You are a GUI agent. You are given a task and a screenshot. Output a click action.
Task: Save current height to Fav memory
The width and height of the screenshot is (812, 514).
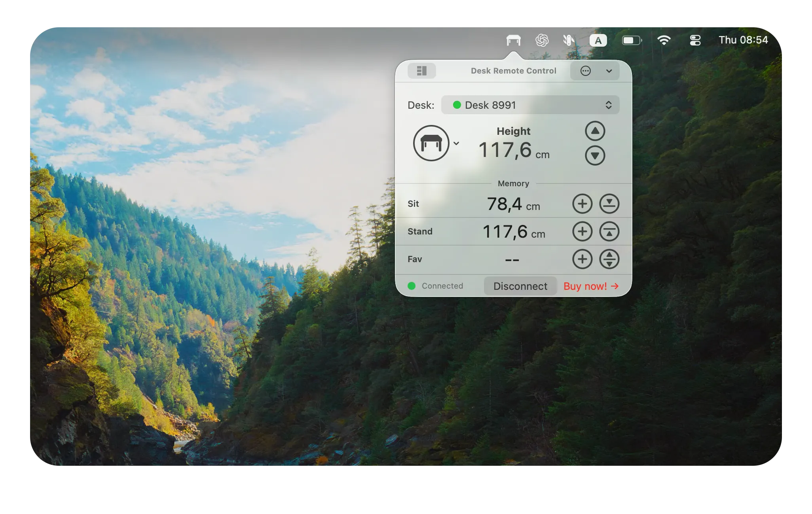pos(582,259)
